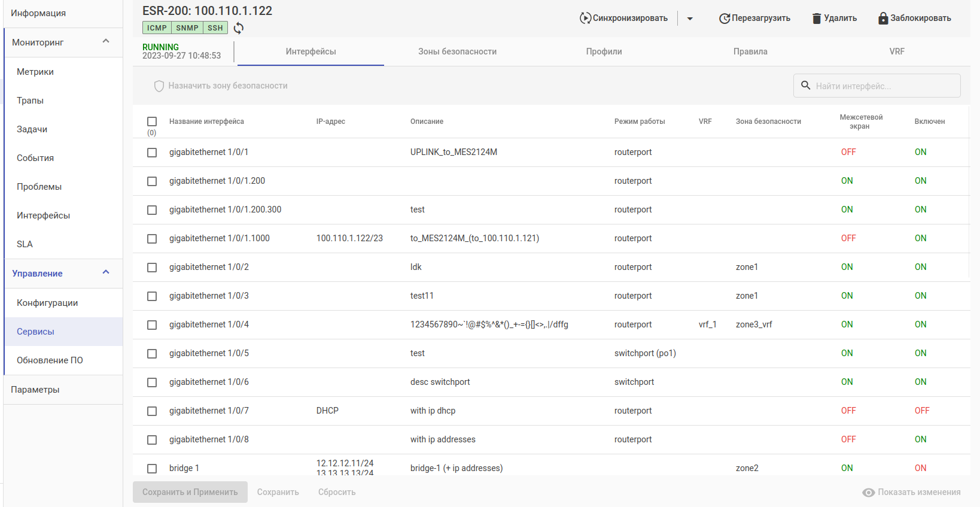Click the Синхронизировать sync icon

(585, 18)
